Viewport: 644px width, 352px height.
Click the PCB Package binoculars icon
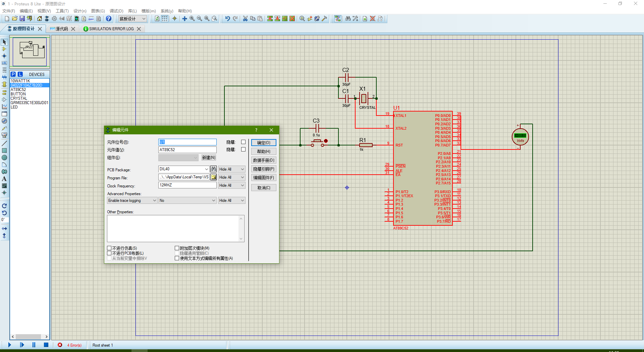tap(213, 169)
